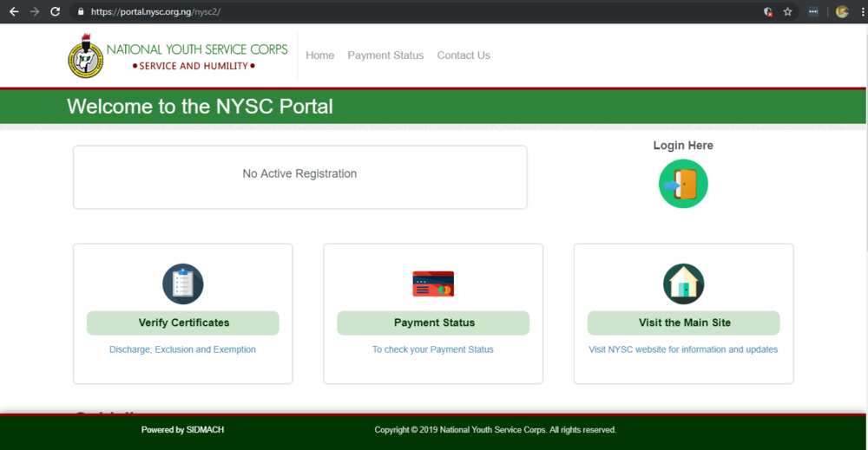Click the Login Here heading text
Screen dimensions: 868x450
(x=683, y=146)
